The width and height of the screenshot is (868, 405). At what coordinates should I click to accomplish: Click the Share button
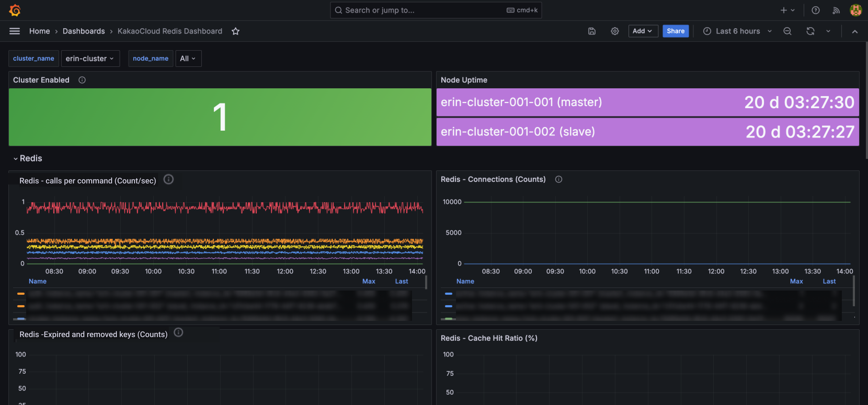coord(675,31)
